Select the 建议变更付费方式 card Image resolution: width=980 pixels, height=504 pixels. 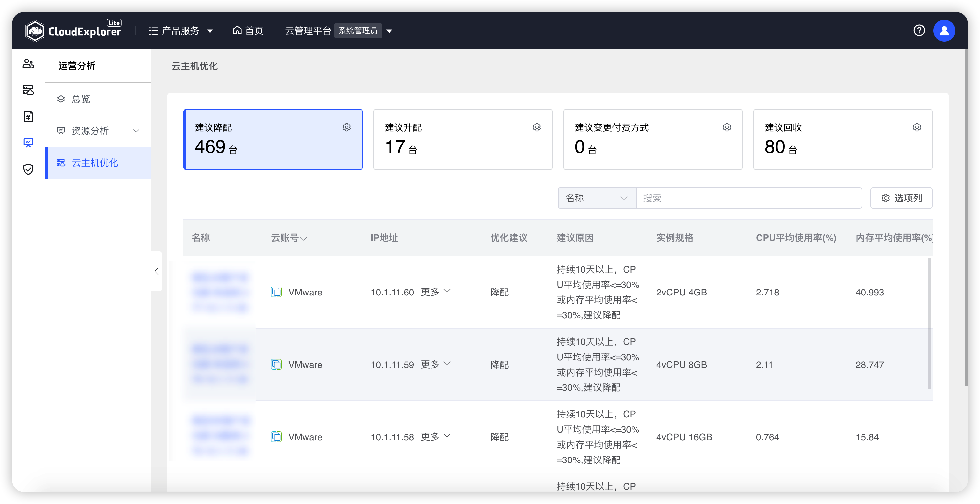pyautogui.click(x=652, y=139)
